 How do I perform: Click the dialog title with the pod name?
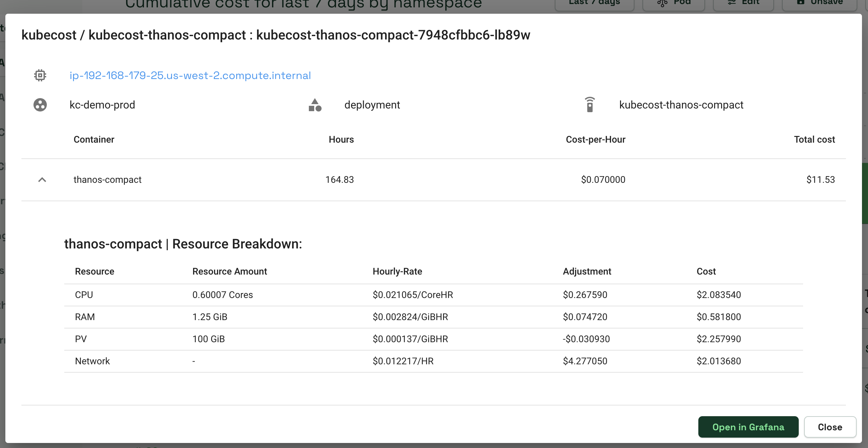(276, 35)
